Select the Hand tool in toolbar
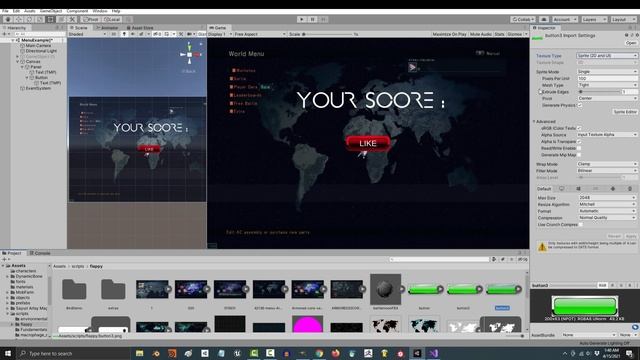 click(x=8, y=19)
